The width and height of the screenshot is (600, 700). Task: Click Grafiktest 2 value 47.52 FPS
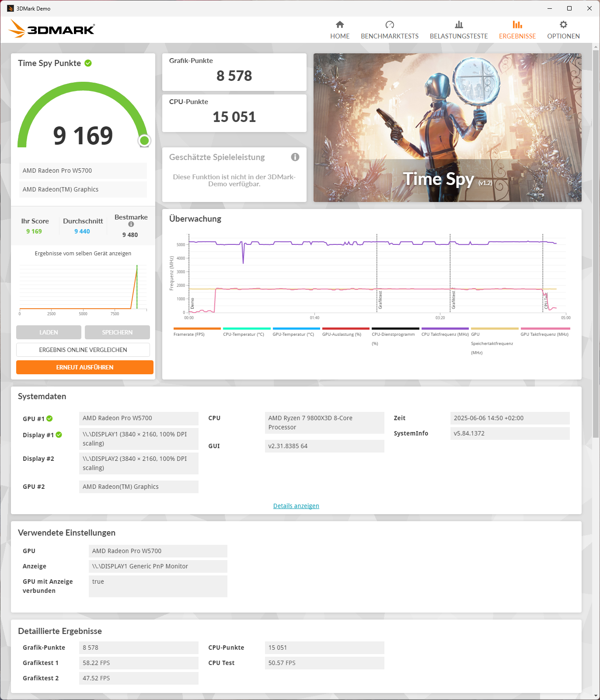coord(139,678)
